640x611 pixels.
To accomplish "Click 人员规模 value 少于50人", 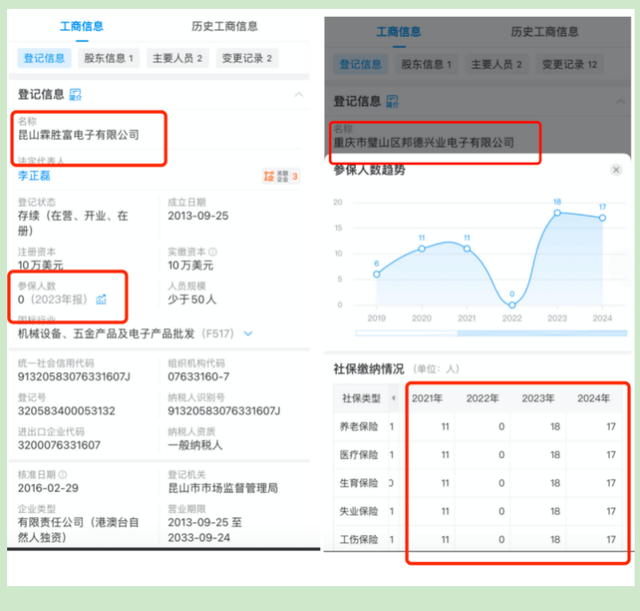I will tap(192, 300).
